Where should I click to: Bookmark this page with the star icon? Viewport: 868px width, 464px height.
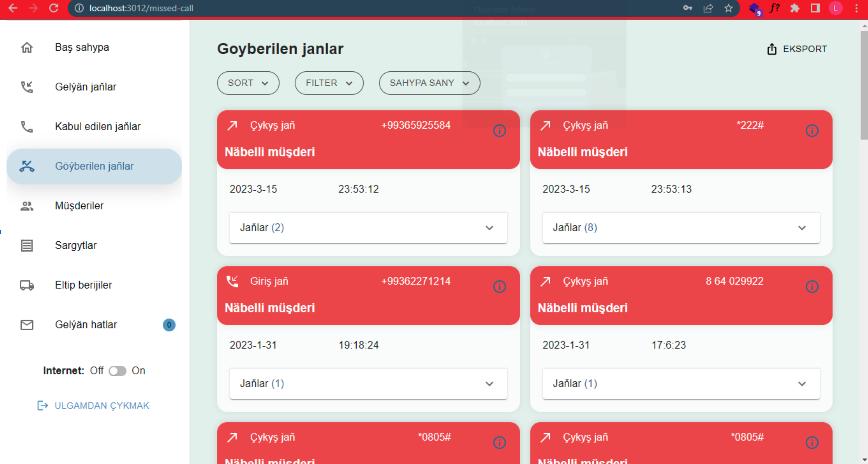click(x=729, y=8)
